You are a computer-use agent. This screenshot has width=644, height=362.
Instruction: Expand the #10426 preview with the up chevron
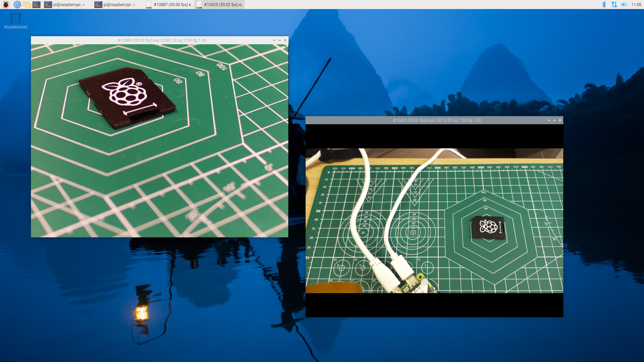coord(553,120)
